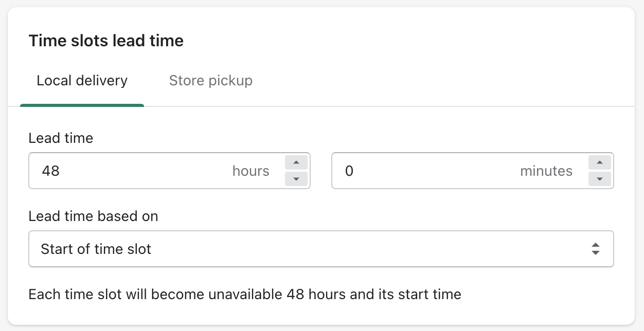The height and width of the screenshot is (331, 644).
Task: Click the Lead time field label
Action: tap(61, 138)
